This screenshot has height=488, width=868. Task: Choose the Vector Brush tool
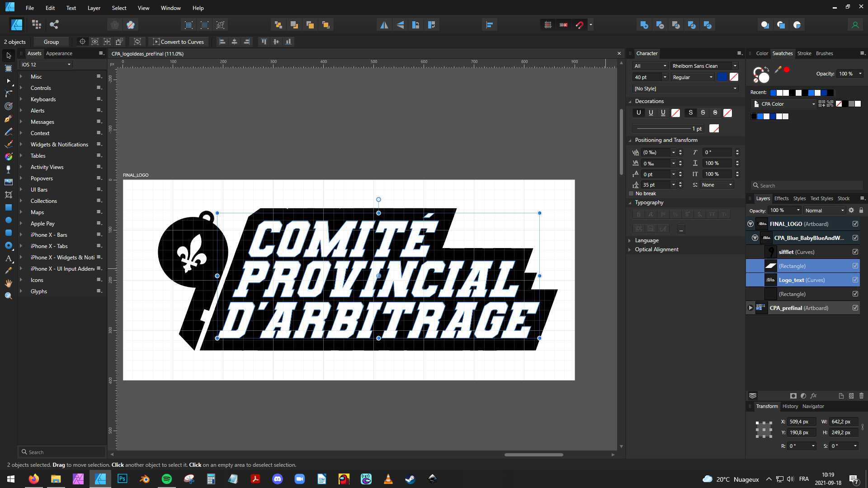pyautogui.click(x=8, y=144)
